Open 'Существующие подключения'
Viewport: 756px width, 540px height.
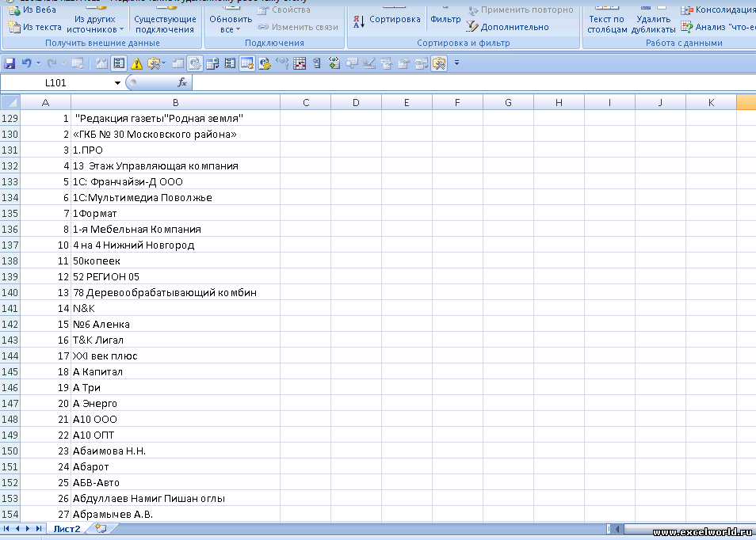pos(165,24)
